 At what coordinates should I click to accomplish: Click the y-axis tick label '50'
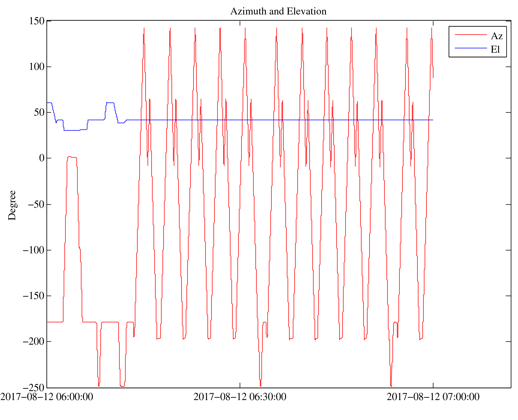[39, 112]
